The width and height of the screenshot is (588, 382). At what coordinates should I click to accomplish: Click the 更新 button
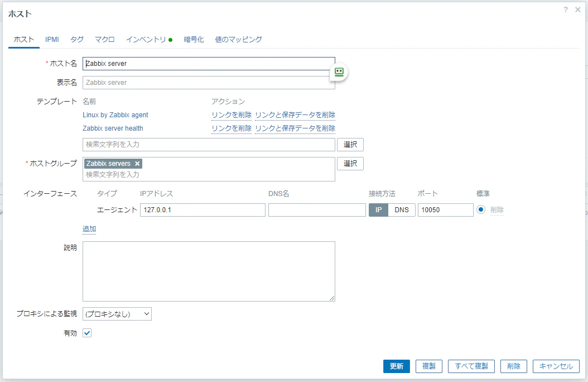397,366
